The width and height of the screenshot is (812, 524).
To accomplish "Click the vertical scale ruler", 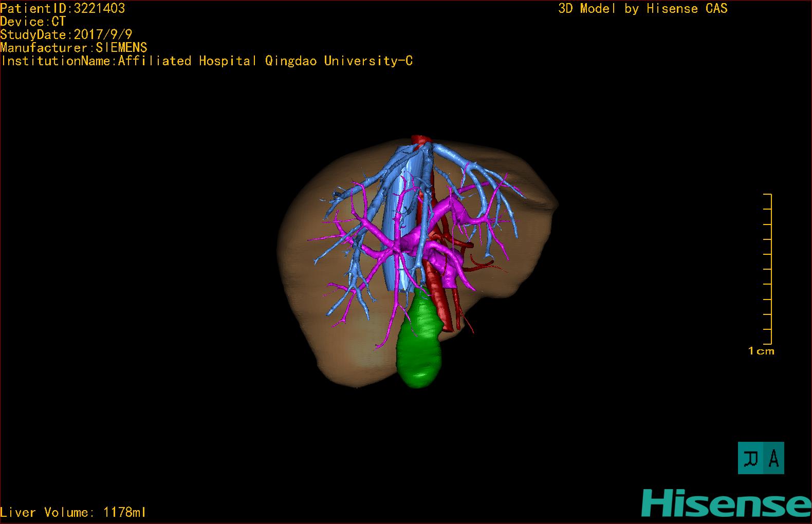I will tap(768, 269).
